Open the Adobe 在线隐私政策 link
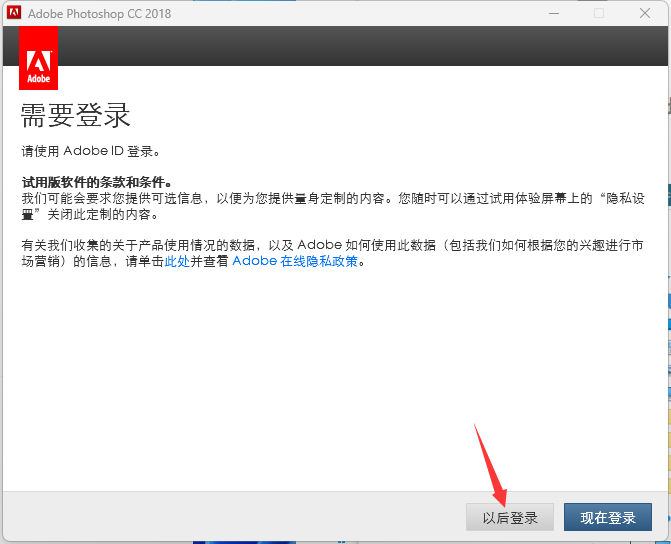Screen dimensions: 671x544 (x=295, y=261)
